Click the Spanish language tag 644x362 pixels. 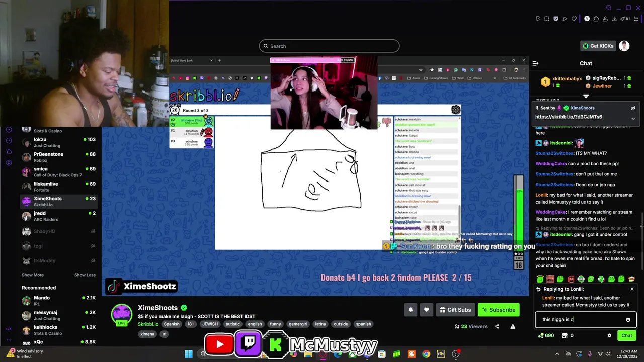coord(172,324)
